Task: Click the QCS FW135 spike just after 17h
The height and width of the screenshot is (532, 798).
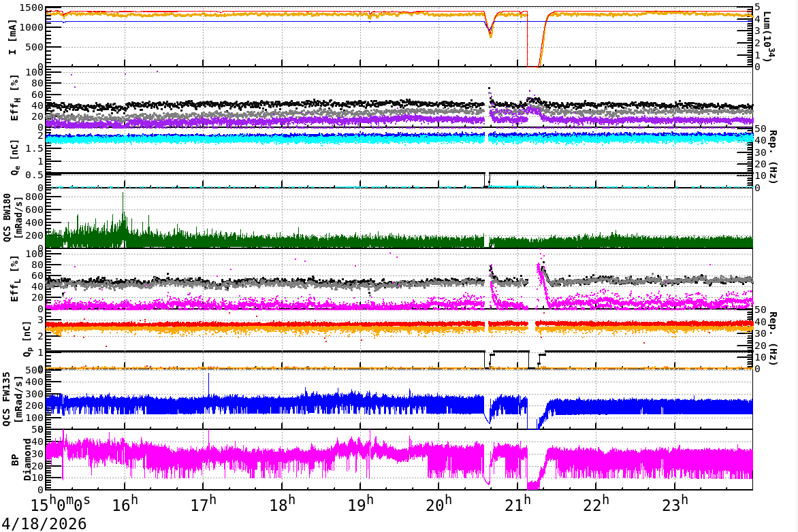Action: point(208,385)
